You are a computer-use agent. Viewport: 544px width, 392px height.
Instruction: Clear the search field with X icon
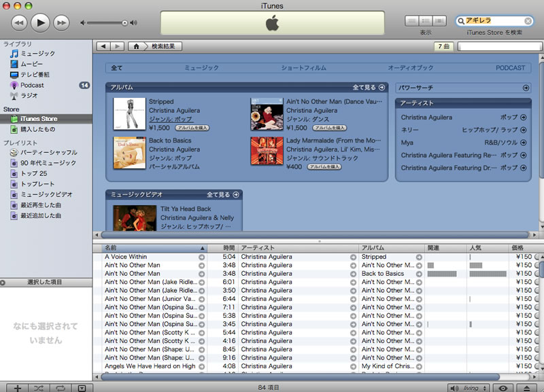tap(528, 21)
